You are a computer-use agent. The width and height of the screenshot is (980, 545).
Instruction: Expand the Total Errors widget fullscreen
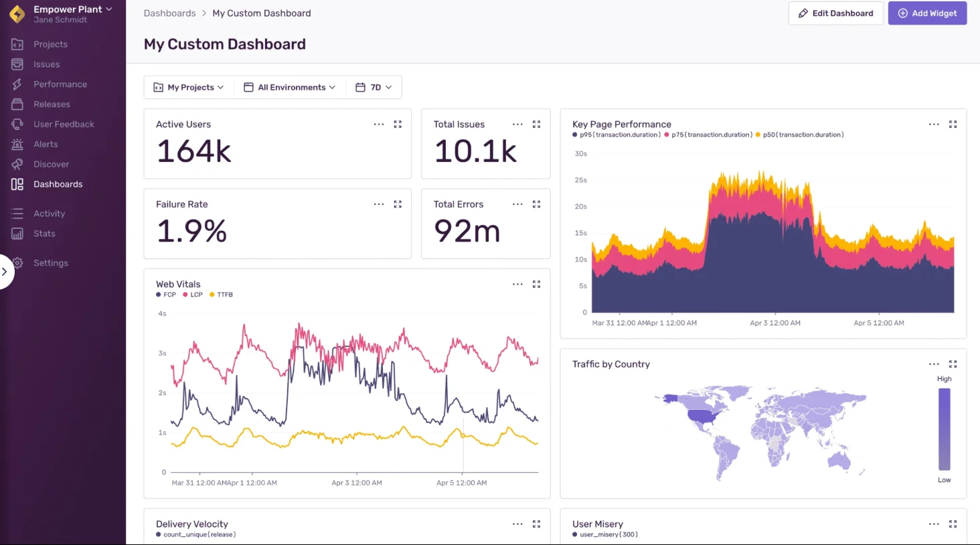[x=536, y=204]
